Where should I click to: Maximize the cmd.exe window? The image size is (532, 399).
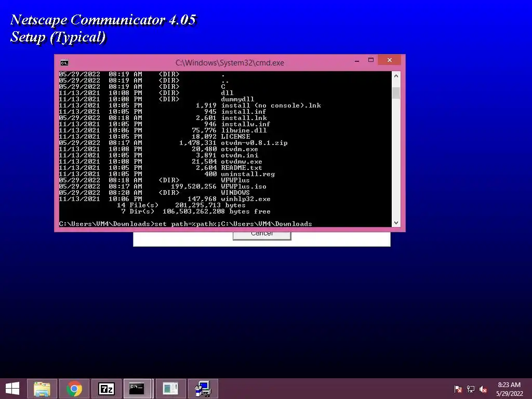pyautogui.click(x=371, y=60)
